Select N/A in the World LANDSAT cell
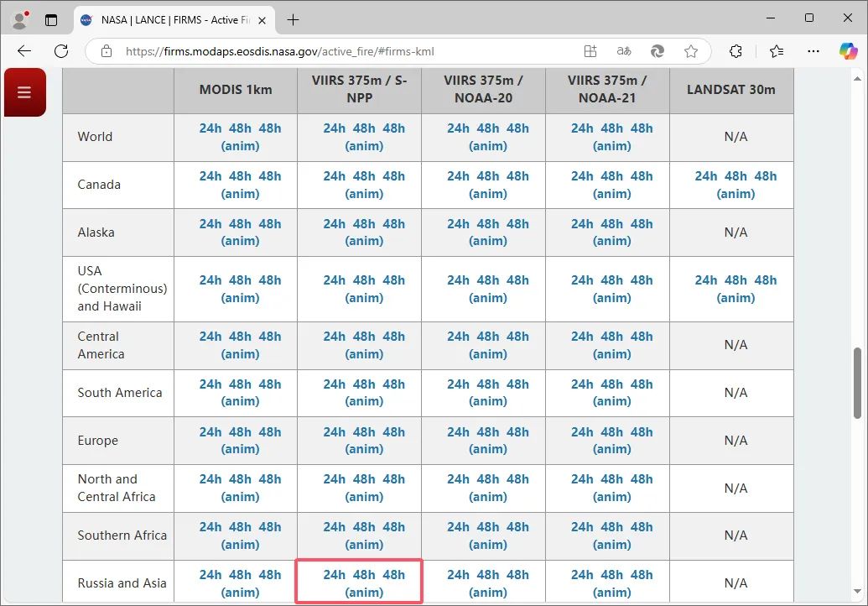 click(x=735, y=137)
